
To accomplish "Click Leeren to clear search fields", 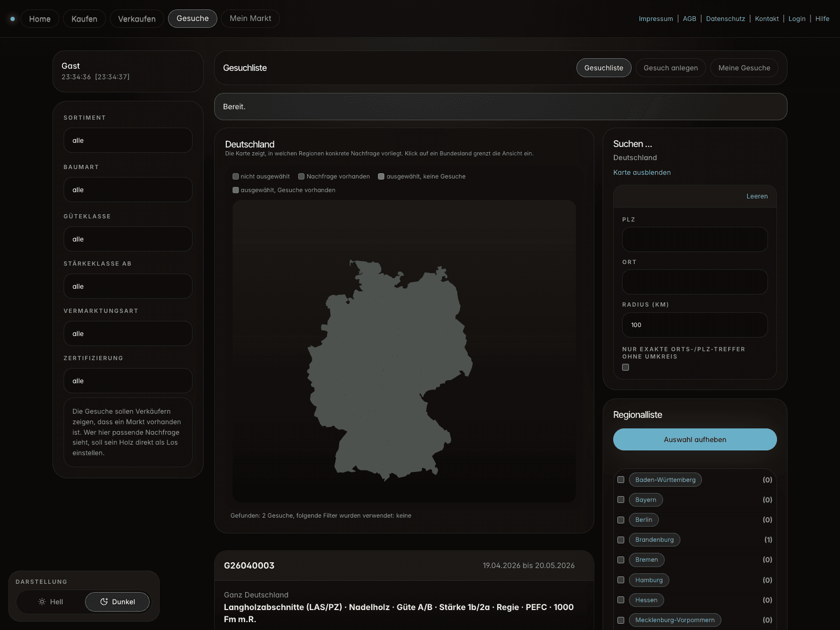I will coord(757,196).
